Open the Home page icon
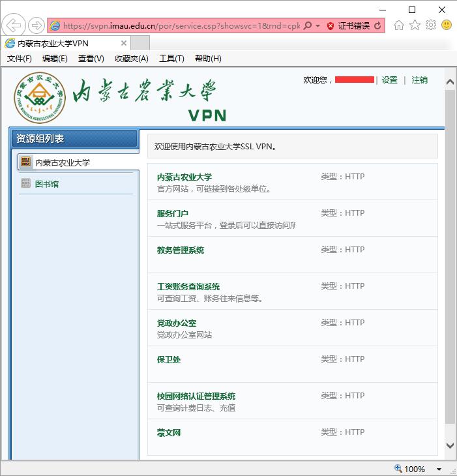Image resolution: width=457 pixels, height=476 pixels. tap(399, 25)
